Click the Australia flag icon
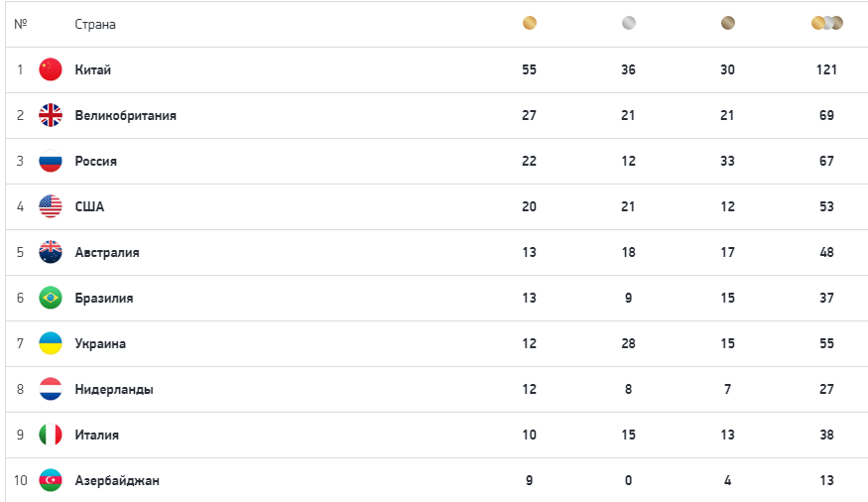This screenshot has height=502, width=868. (51, 252)
